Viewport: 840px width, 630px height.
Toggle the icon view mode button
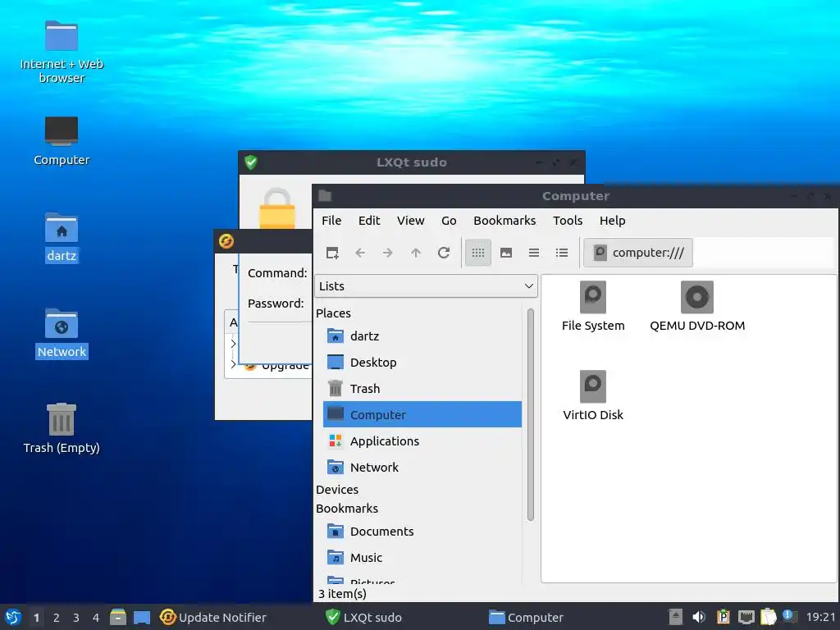478,253
